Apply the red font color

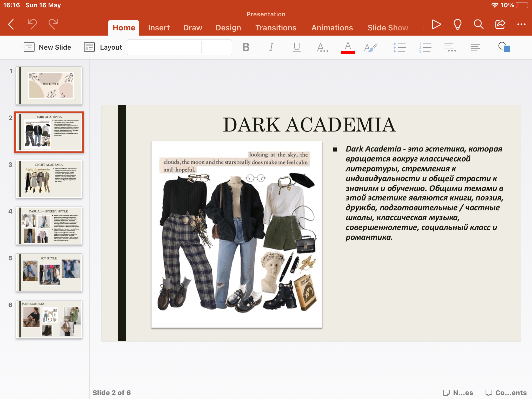[348, 48]
